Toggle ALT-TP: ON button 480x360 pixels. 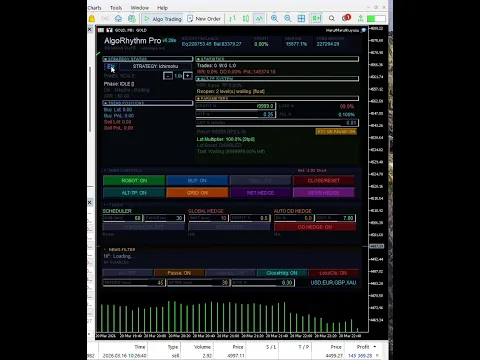(134, 193)
